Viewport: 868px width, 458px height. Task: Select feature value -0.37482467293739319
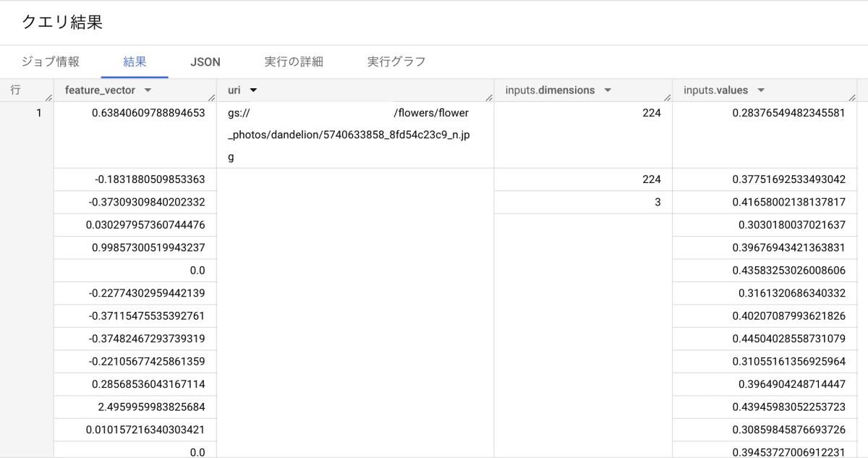click(135, 339)
